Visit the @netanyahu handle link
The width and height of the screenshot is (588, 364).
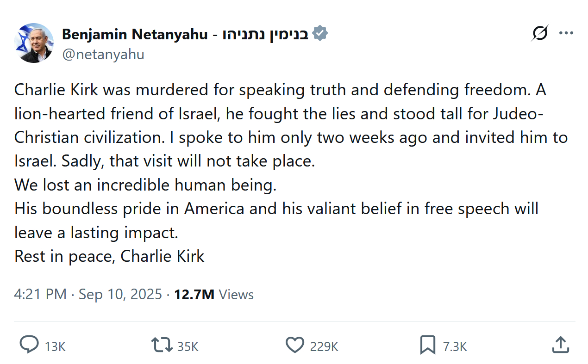pos(103,55)
